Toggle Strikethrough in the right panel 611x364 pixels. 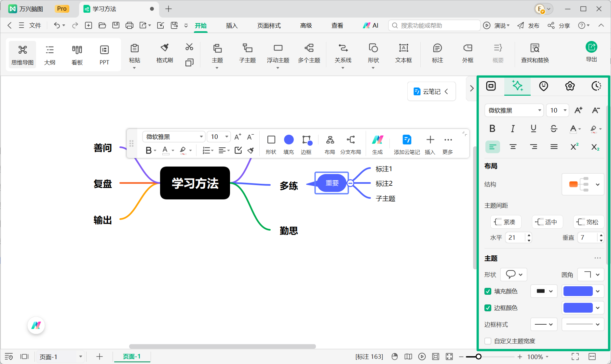tap(554, 128)
